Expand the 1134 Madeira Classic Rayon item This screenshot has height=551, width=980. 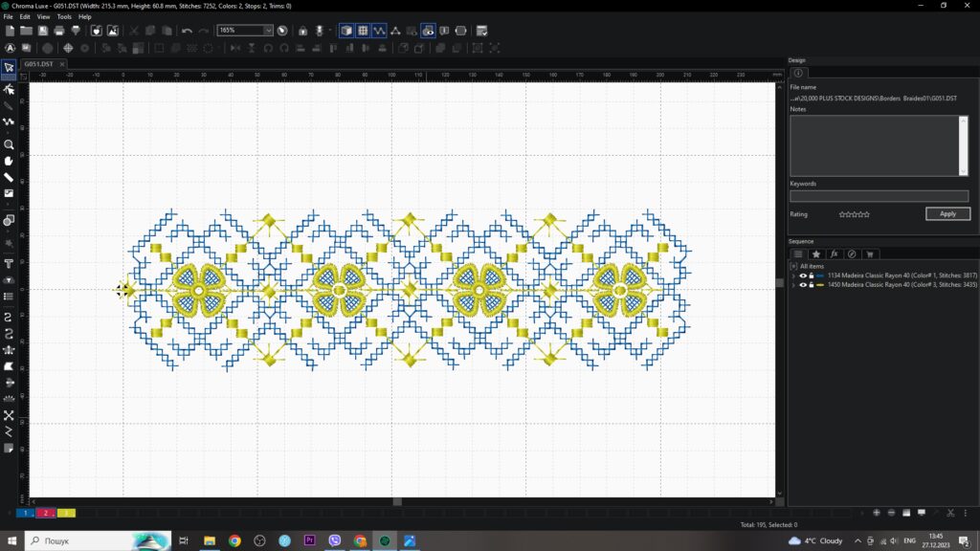(x=793, y=275)
